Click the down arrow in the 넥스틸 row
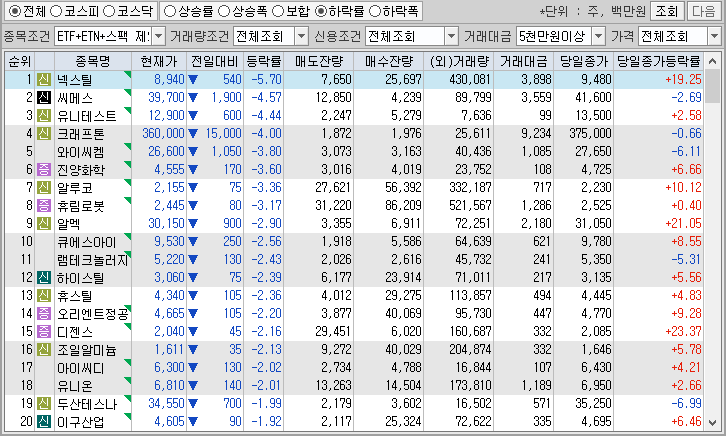 pyautogui.click(x=193, y=80)
